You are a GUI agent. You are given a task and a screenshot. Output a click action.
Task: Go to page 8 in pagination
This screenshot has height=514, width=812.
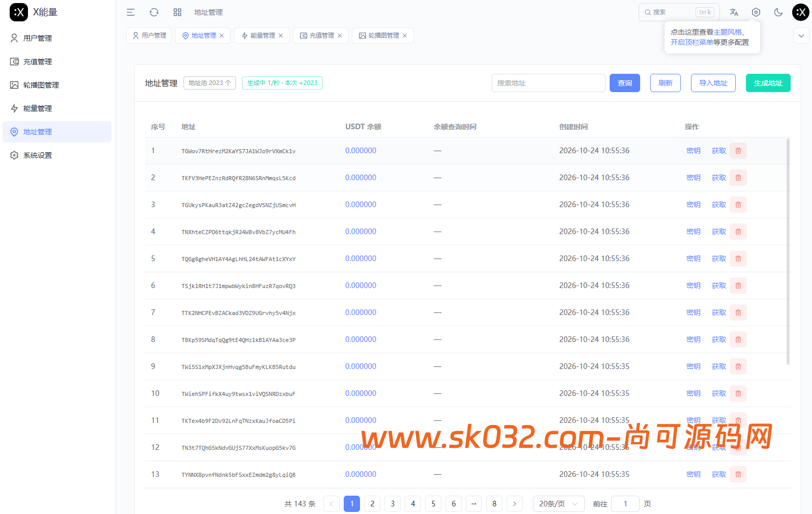(494, 504)
